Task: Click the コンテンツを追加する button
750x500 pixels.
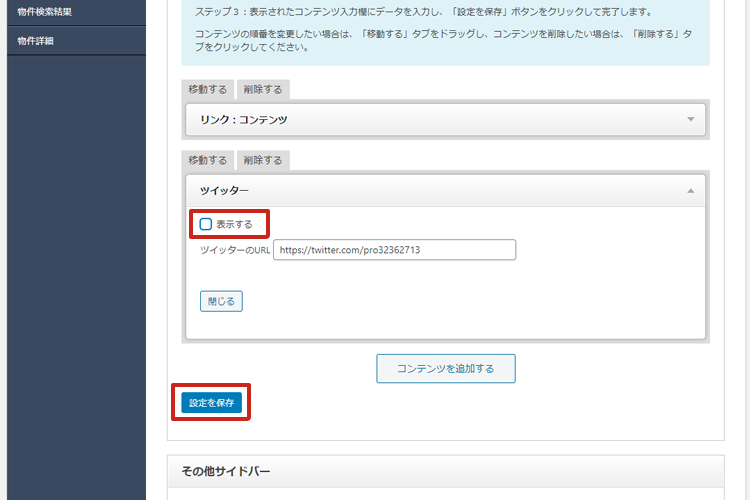Action: coord(445,369)
